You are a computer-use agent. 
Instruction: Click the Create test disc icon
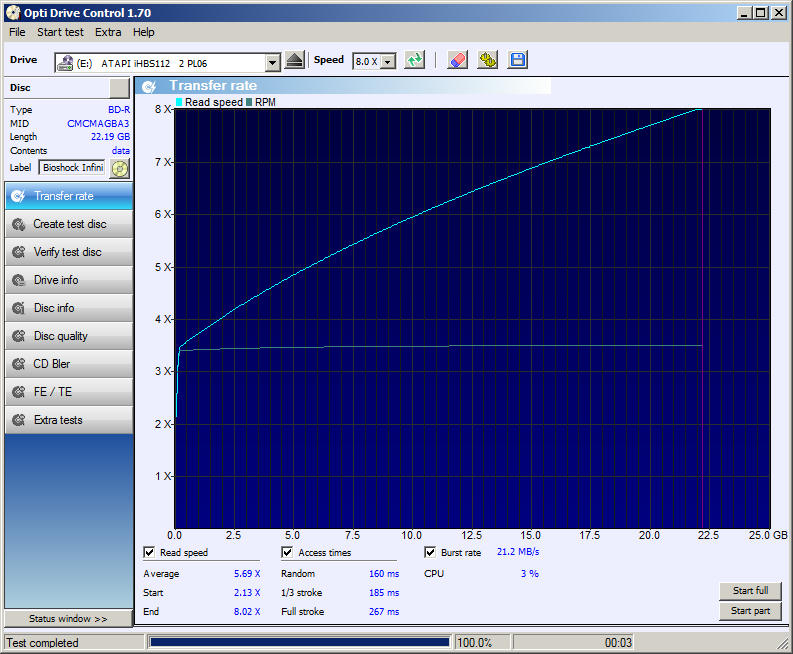point(18,224)
